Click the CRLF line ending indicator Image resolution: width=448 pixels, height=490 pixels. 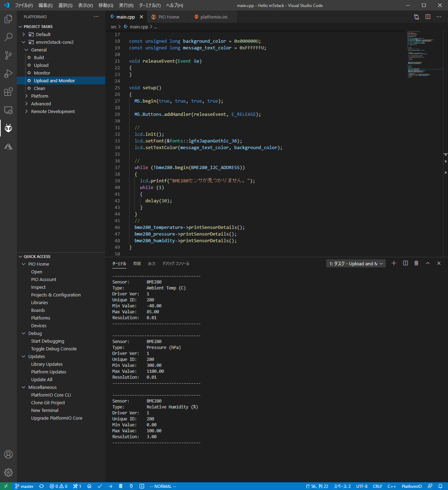tap(378, 486)
